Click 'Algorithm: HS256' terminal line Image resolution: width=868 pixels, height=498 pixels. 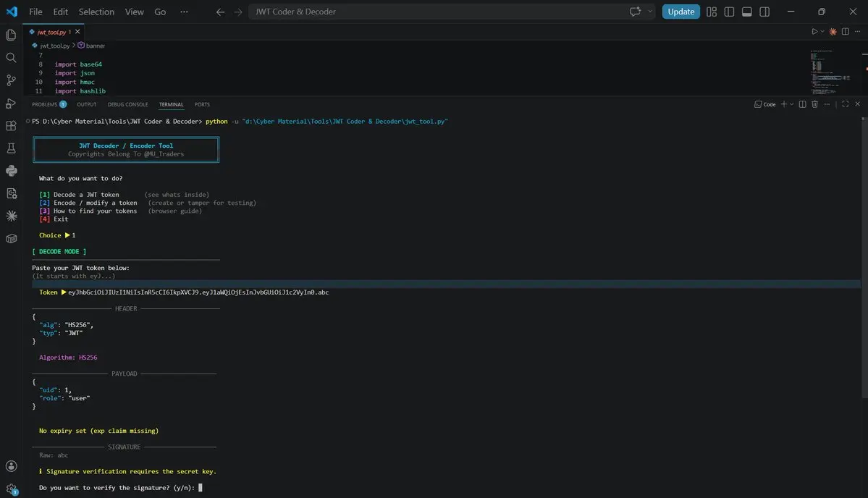coord(68,358)
